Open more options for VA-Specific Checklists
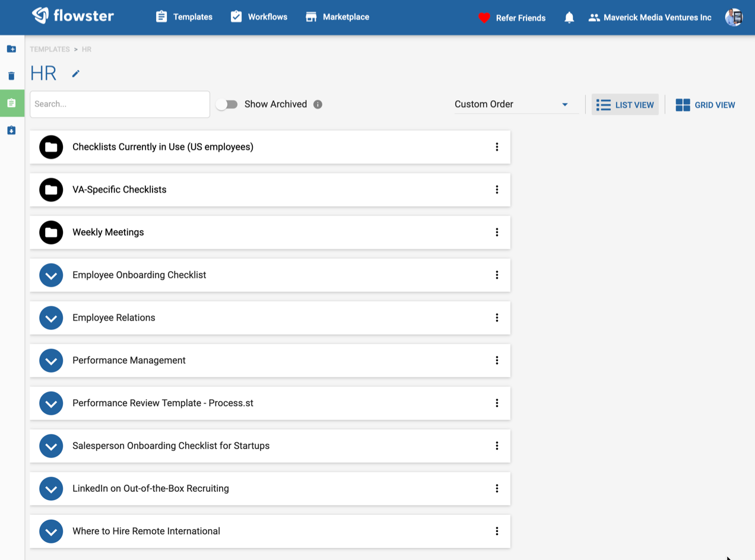Viewport: 755px width, 560px height. coord(497,190)
